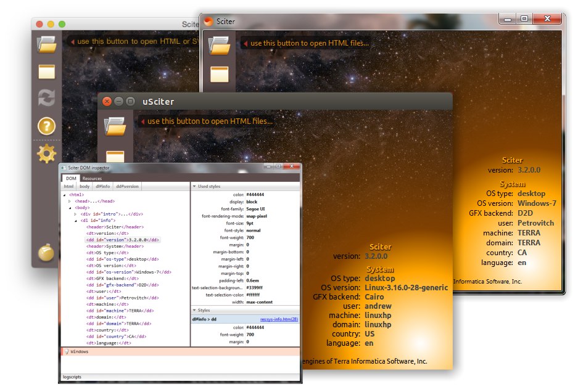Screen dimensions: 578x392
Task: Open help via the question mark icon
Action: coord(46,126)
